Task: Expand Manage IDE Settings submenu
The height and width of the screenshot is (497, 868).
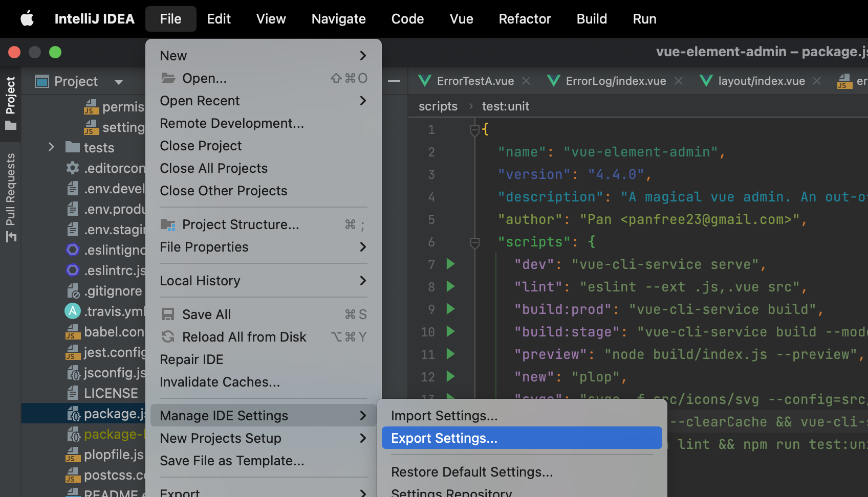Action: point(264,416)
